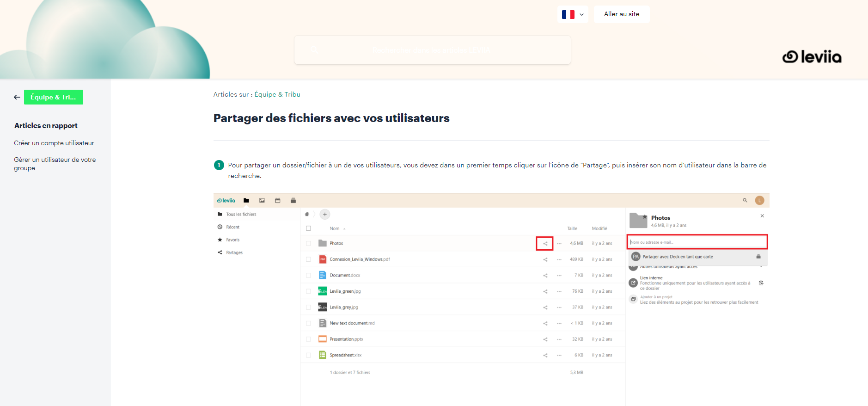Screen dimensions: 868x406
Task: Open the Calendar icon in embedded toolbar
Action: tap(278, 201)
